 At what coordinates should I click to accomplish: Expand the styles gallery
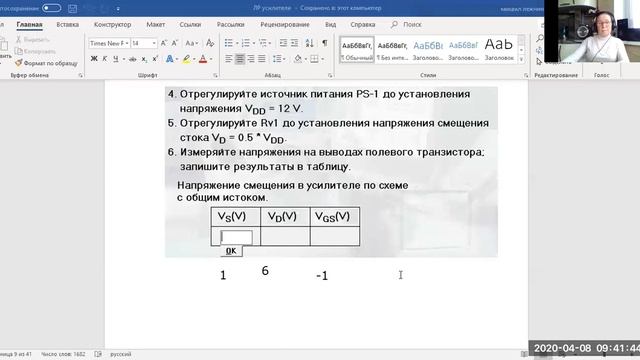coord(521,59)
